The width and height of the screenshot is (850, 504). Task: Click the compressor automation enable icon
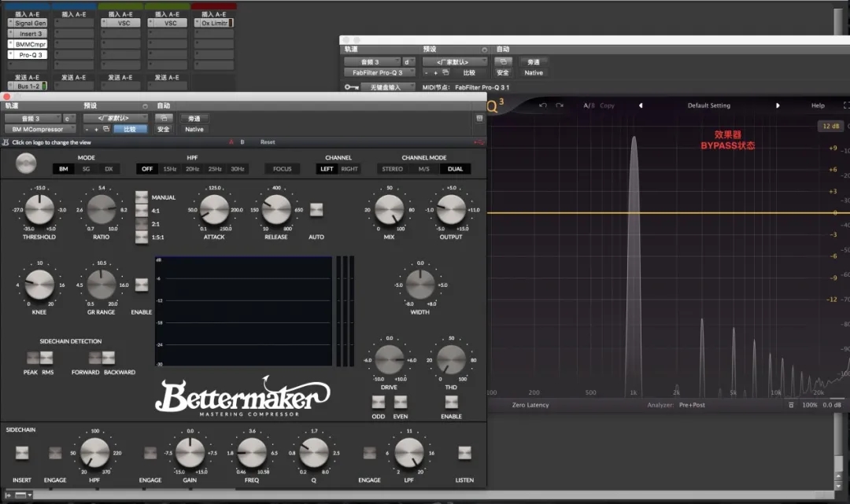coord(164,118)
